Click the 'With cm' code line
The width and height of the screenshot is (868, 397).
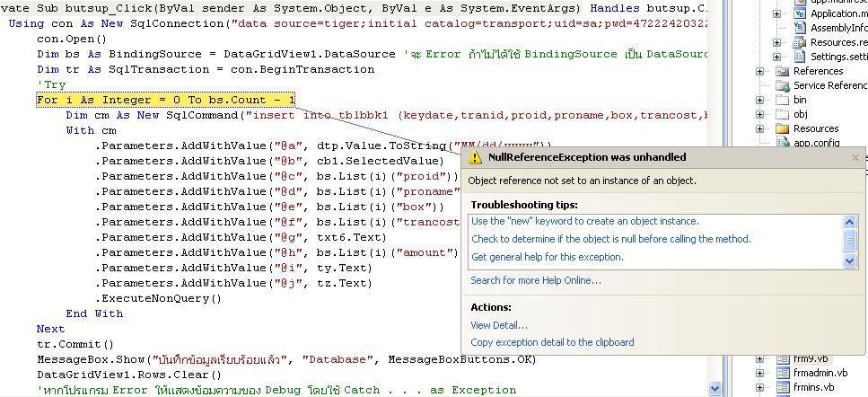(x=92, y=130)
